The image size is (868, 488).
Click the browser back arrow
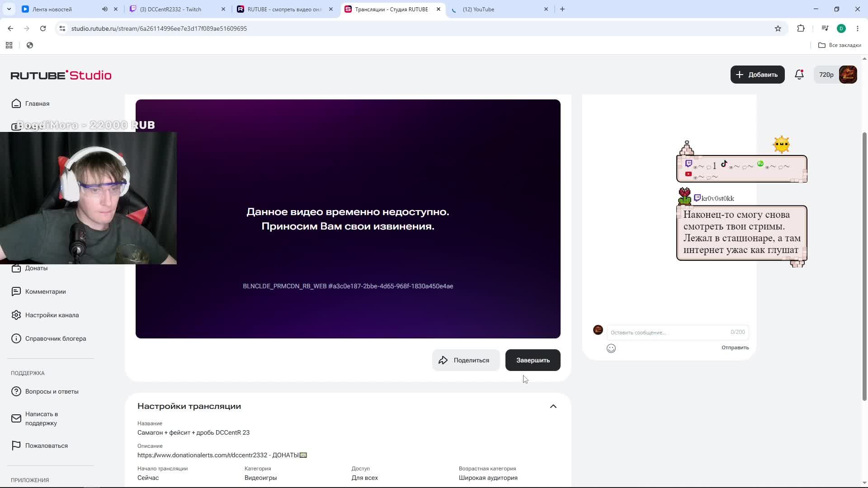click(10, 28)
